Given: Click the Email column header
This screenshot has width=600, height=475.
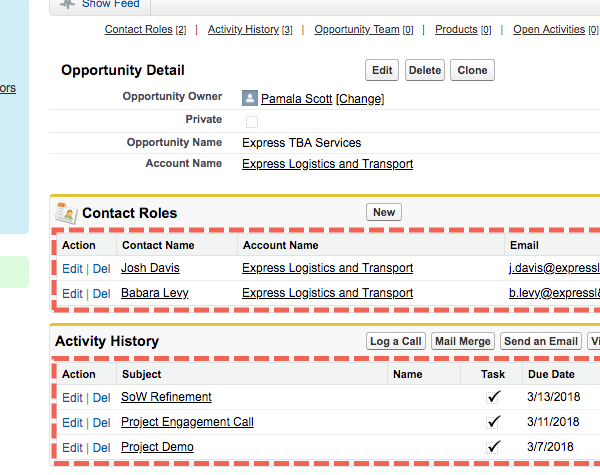Looking at the screenshot, I should [524, 245].
